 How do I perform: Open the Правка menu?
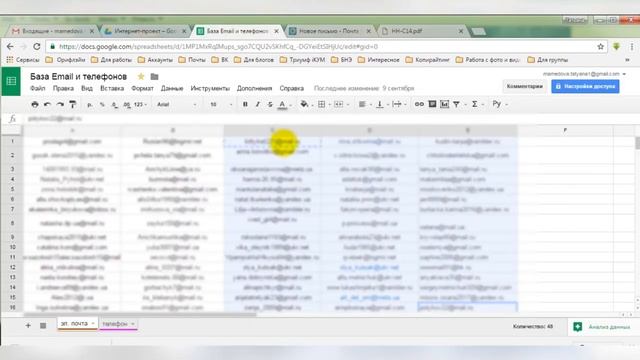[x=63, y=88]
